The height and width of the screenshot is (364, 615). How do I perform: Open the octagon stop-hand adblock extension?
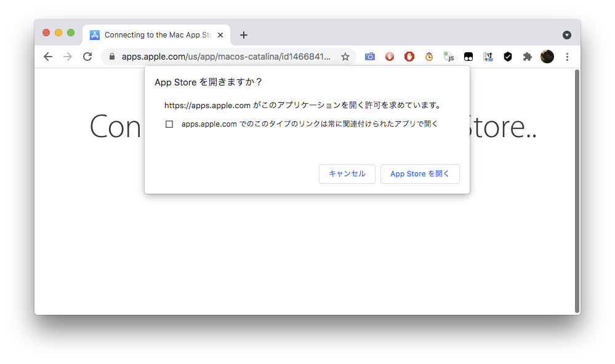click(409, 57)
